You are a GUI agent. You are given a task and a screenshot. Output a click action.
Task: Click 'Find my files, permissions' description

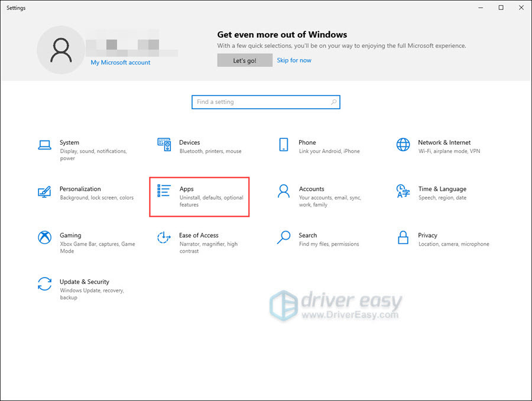329,244
